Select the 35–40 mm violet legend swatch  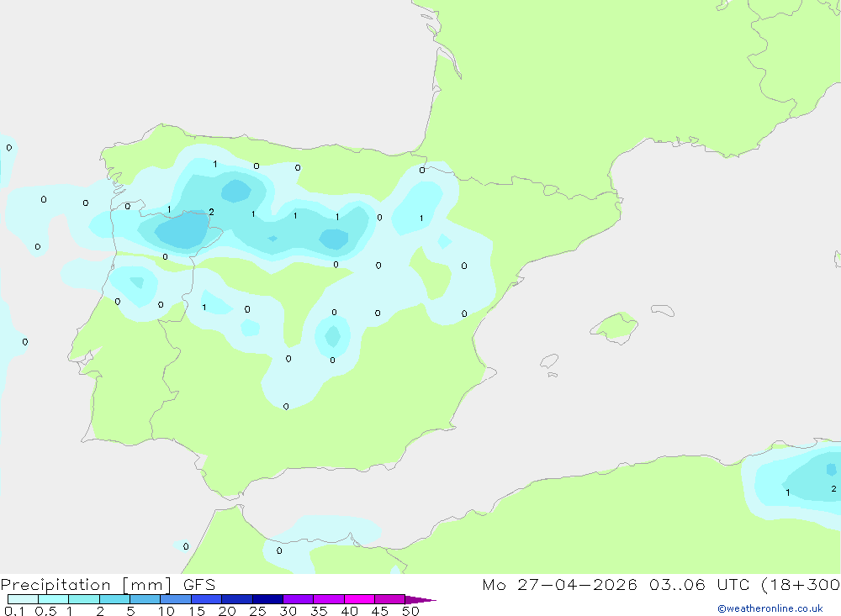click(x=328, y=599)
